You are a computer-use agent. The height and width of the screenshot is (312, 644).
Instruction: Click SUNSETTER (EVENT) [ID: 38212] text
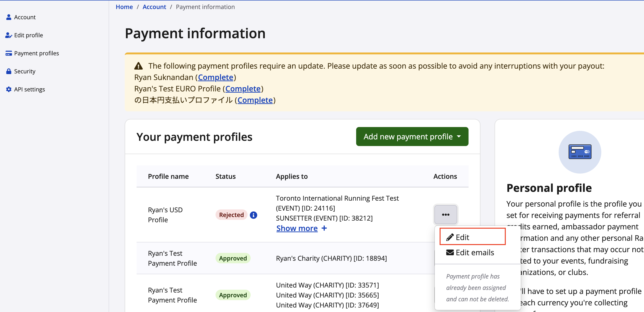point(324,218)
